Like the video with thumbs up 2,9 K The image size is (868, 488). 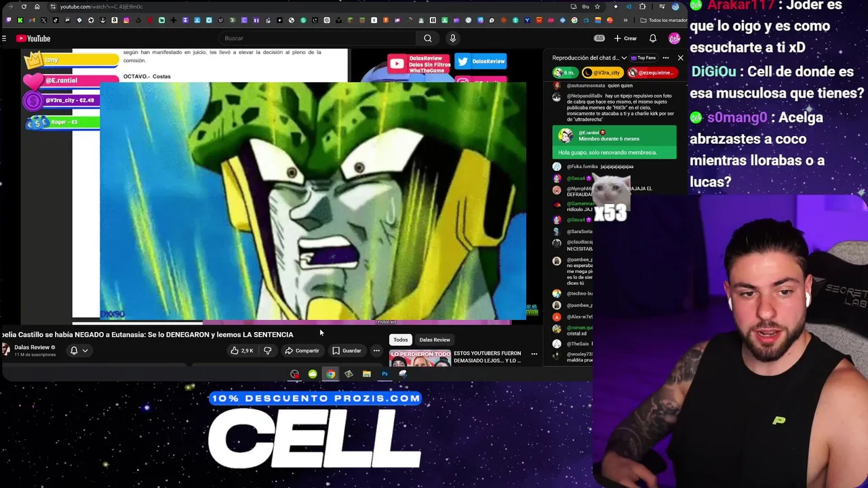(241, 350)
